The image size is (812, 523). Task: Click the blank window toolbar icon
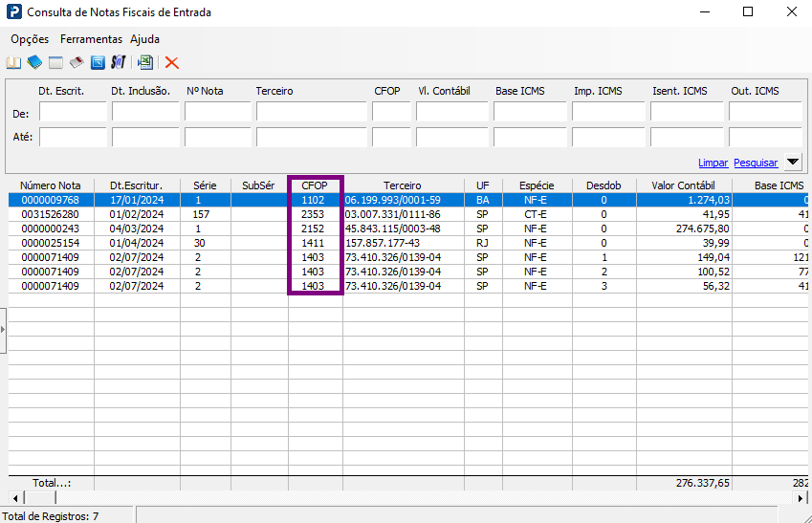point(55,63)
